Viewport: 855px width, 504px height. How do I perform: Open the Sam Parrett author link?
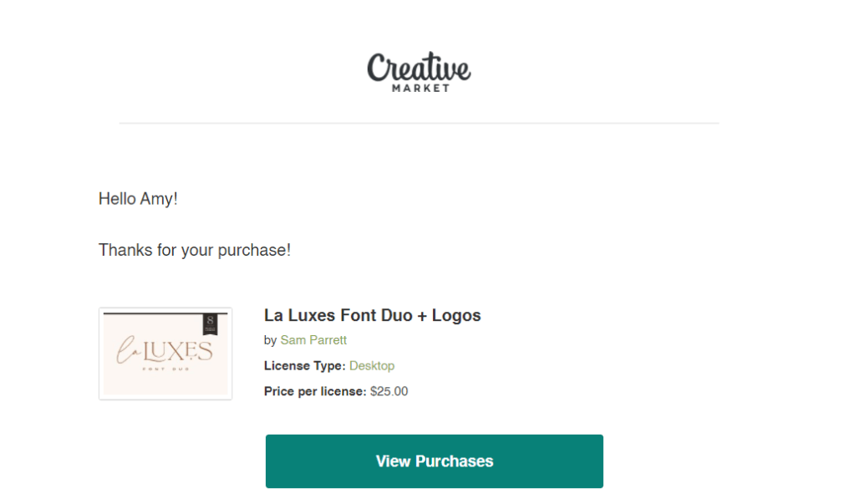pyautogui.click(x=313, y=340)
